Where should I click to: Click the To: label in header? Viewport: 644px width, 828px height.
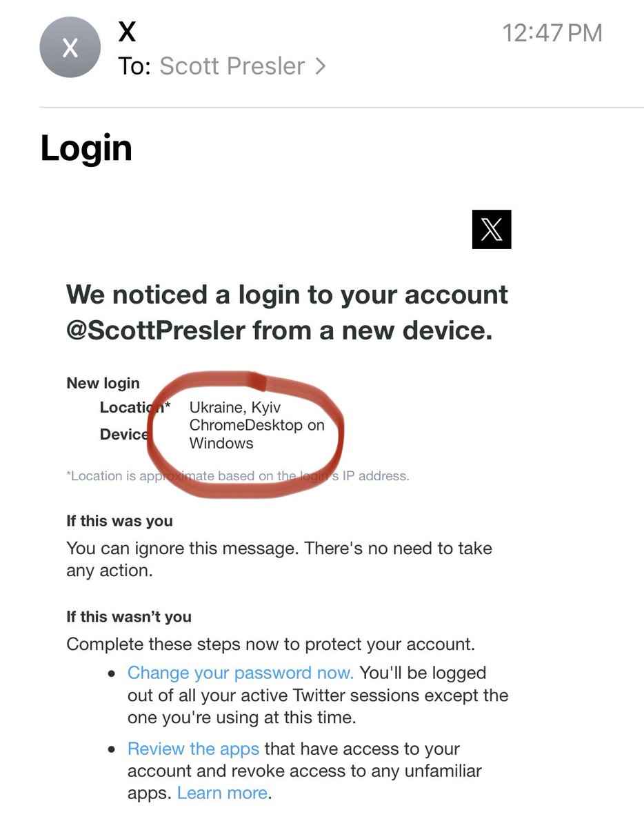[134, 66]
